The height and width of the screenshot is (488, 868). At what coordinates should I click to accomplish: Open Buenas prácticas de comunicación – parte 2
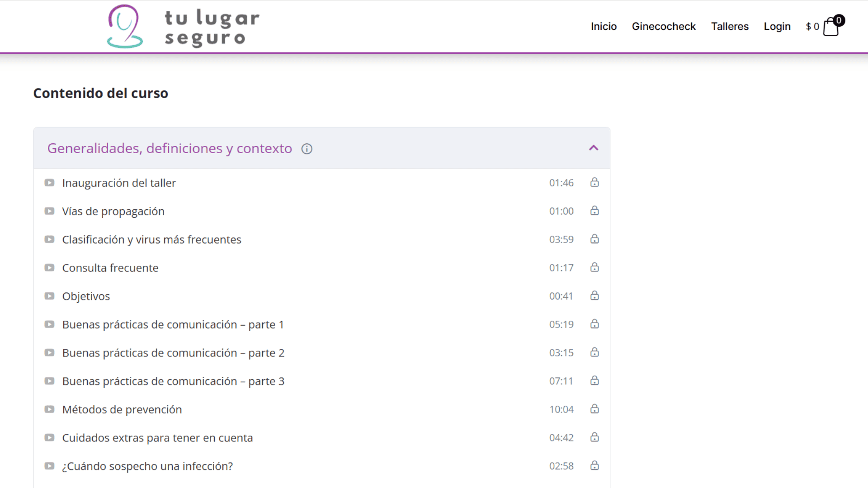(x=173, y=353)
